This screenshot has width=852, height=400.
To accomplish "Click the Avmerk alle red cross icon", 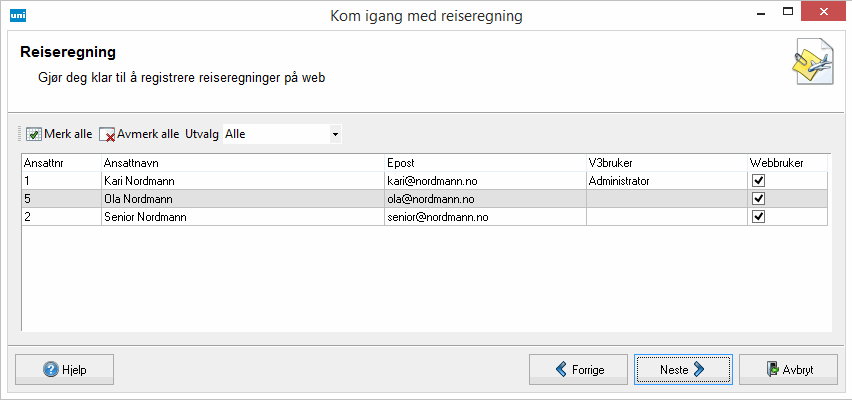I will 107,134.
